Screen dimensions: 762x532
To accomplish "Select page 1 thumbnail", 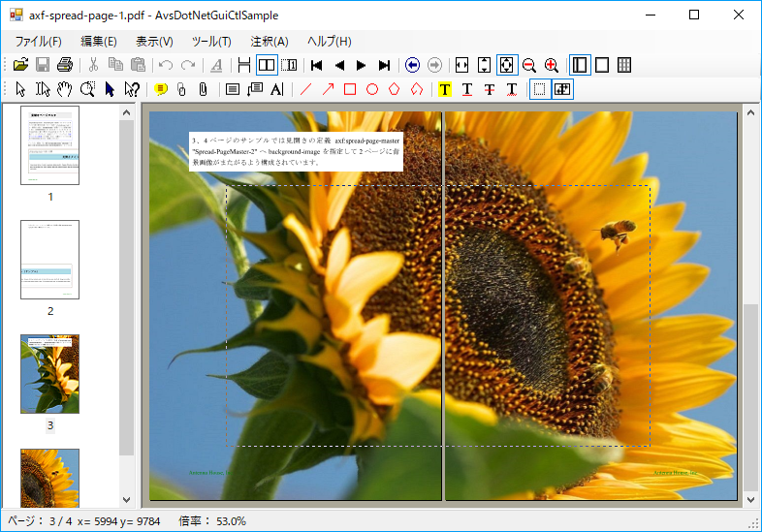I will [x=49, y=145].
